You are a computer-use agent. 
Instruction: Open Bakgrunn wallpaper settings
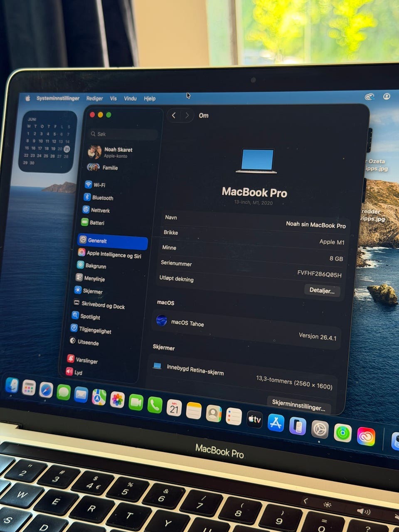click(x=91, y=266)
